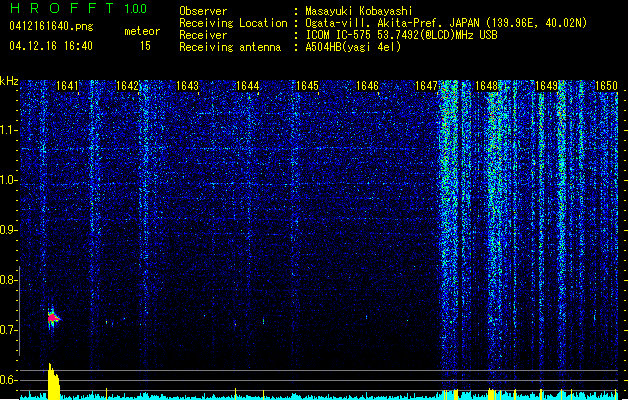Click observer name Masayuki Kobayashi
Viewport: 629px width, 400px height.
pyautogui.click(x=359, y=11)
